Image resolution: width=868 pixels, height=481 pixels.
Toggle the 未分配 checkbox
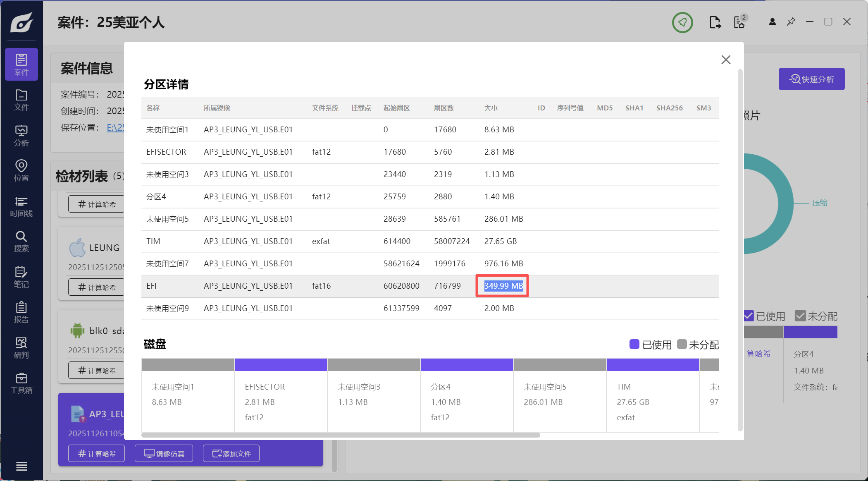(x=800, y=316)
